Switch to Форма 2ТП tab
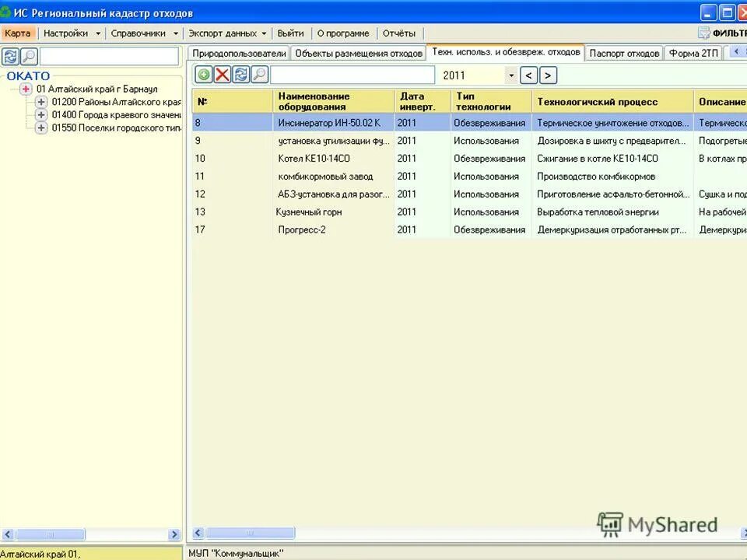The width and height of the screenshot is (747, 560). pyautogui.click(x=693, y=54)
